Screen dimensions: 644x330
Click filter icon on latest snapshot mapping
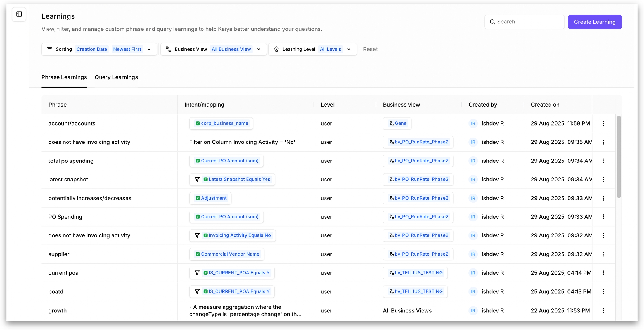[x=197, y=180]
